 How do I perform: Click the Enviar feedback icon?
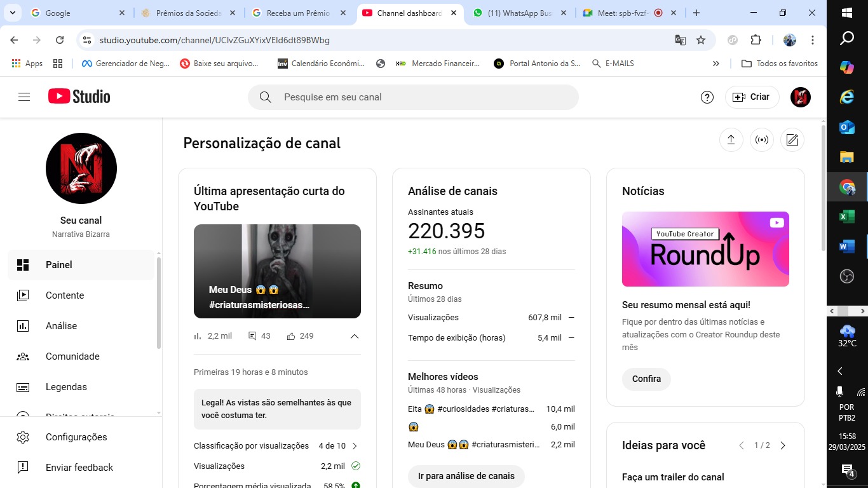(23, 468)
